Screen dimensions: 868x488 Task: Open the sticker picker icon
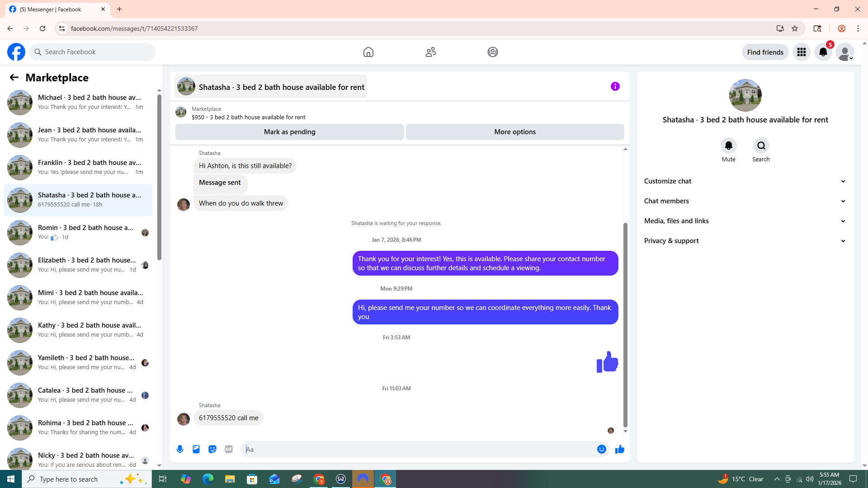point(212,449)
